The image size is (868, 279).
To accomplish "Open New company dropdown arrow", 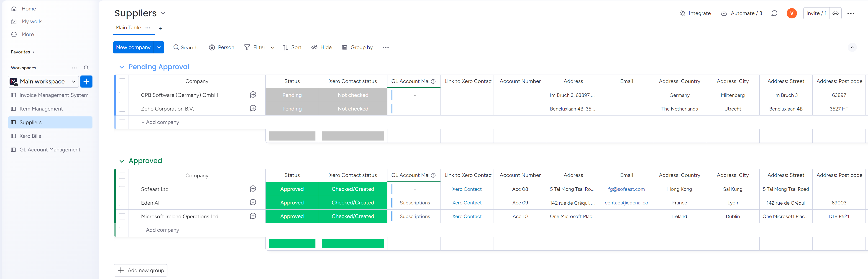I will (x=159, y=48).
